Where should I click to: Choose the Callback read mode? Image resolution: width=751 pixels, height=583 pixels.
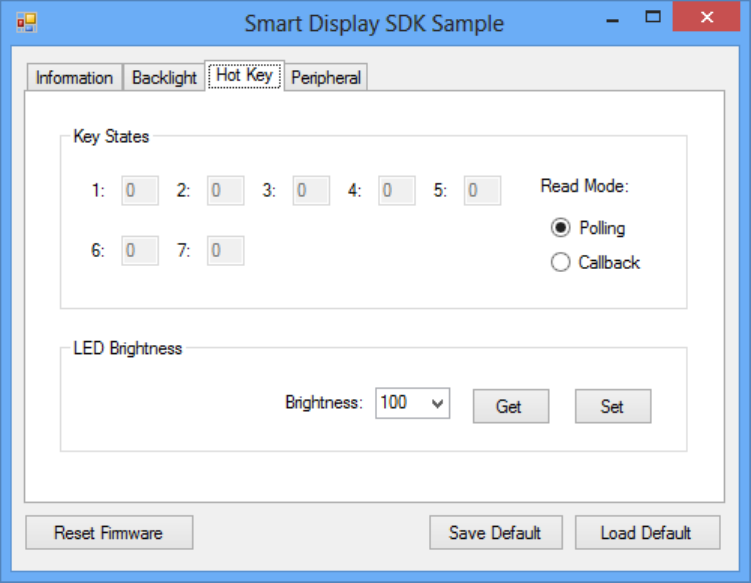[x=595, y=262]
